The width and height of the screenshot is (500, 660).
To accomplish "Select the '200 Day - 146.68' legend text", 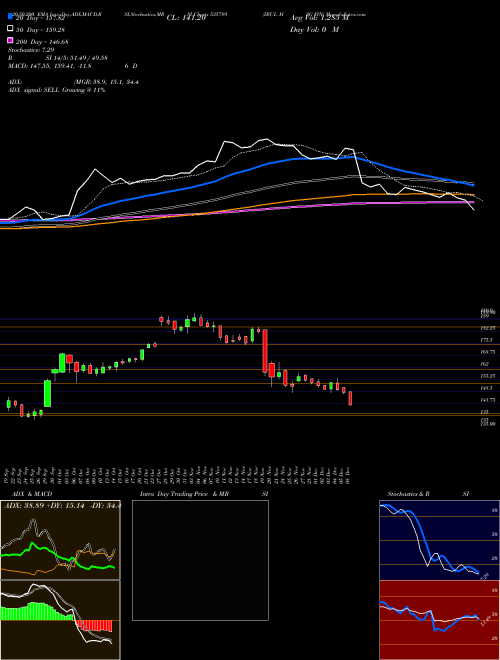I will tap(43, 41).
